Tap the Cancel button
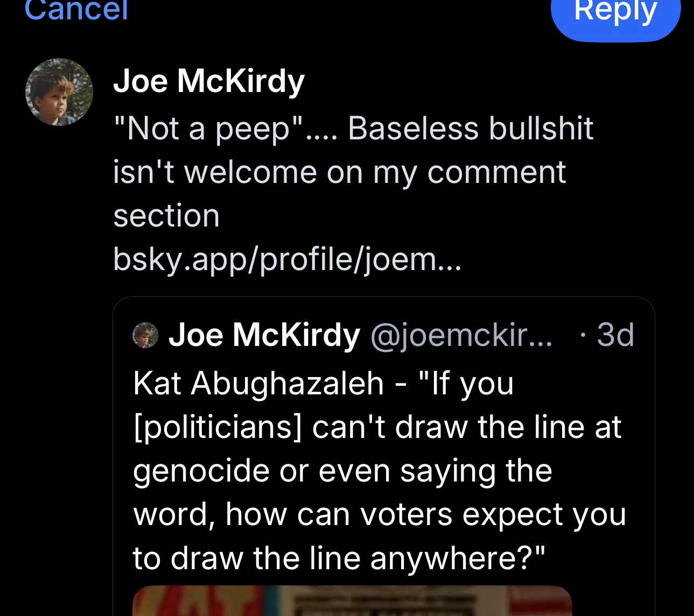The image size is (694, 616). coord(76,11)
